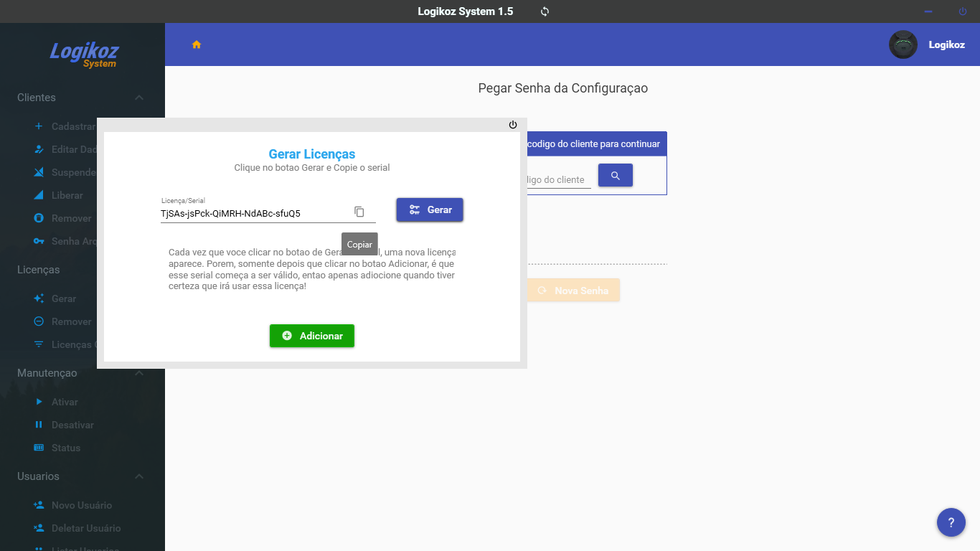
Task: Click the Licenças section header
Action: point(39,270)
